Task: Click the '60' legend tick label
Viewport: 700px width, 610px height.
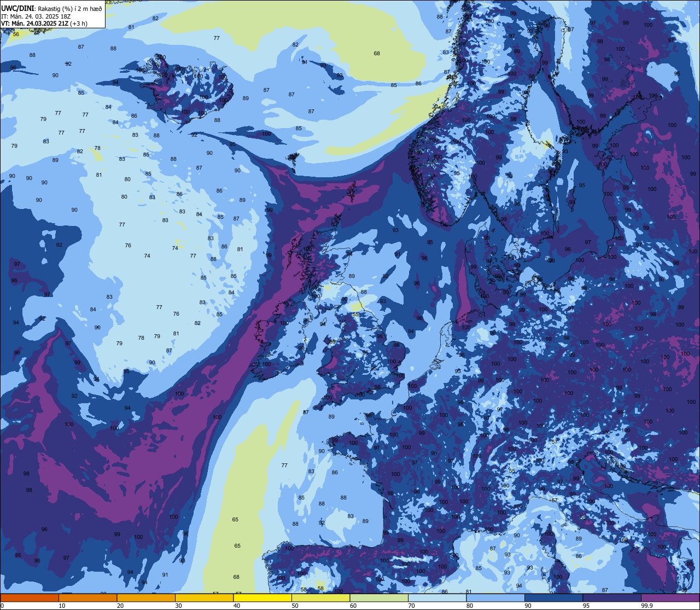Action: point(353,606)
